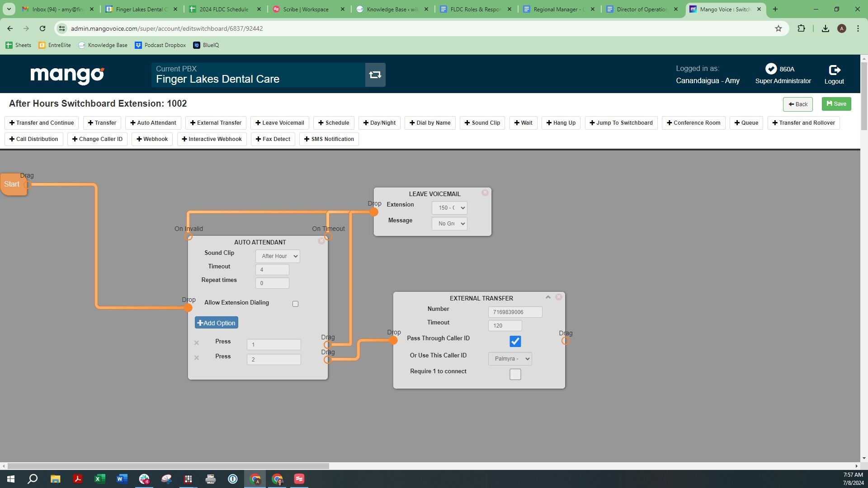This screenshot has width=868, height=488.
Task: Delete the Press 1 option
Action: (197, 343)
